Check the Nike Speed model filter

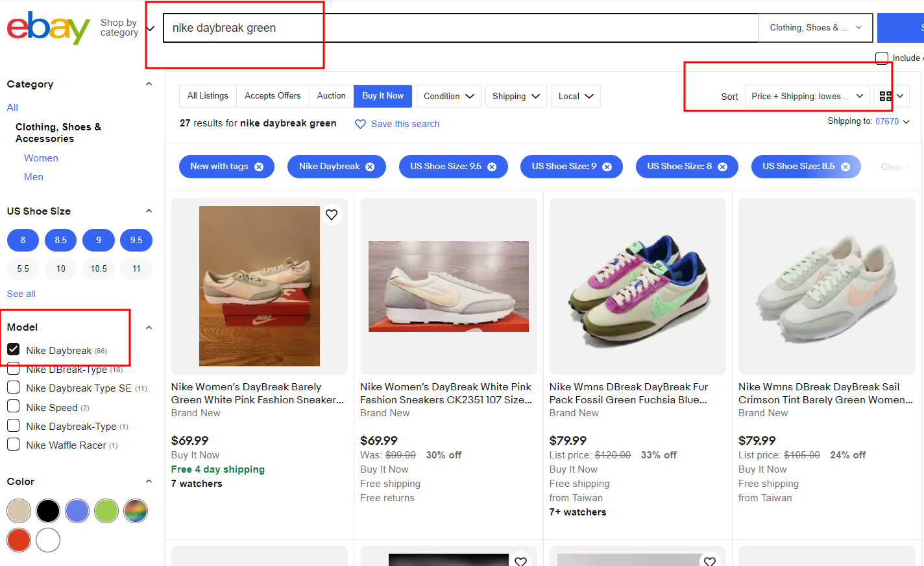[13, 407]
